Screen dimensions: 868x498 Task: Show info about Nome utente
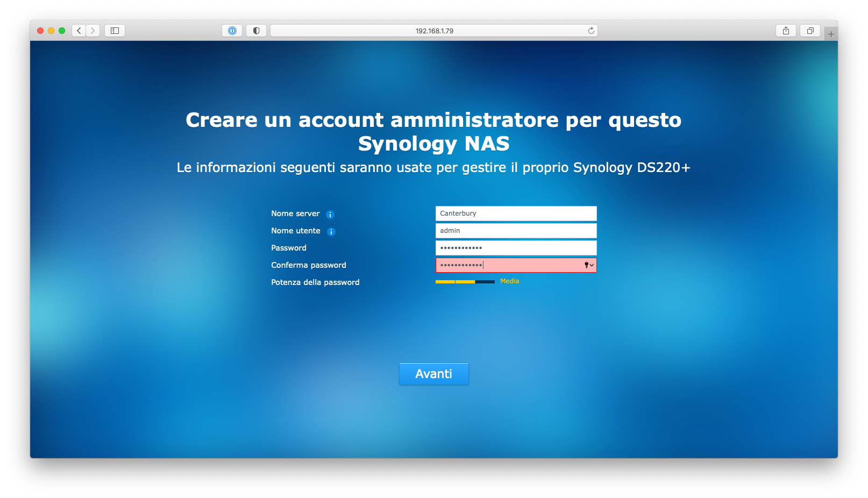pos(331,232)
